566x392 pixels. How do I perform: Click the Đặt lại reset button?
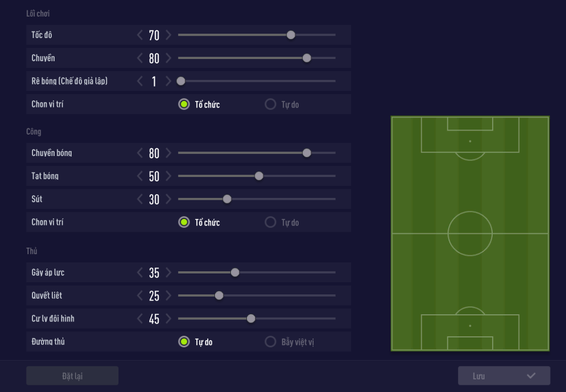pyautogui.click(x=72, y=376)
